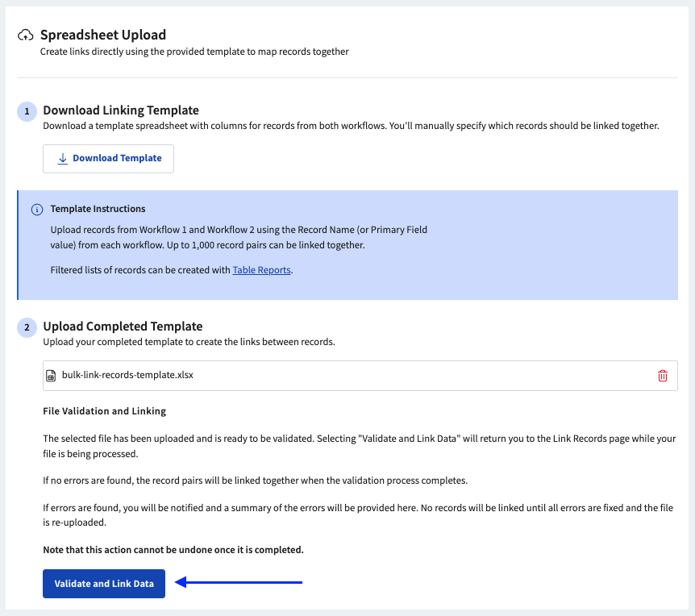Click the 'Create links directly' subtitle text
The image size is (695, 616).
point(194,52)
